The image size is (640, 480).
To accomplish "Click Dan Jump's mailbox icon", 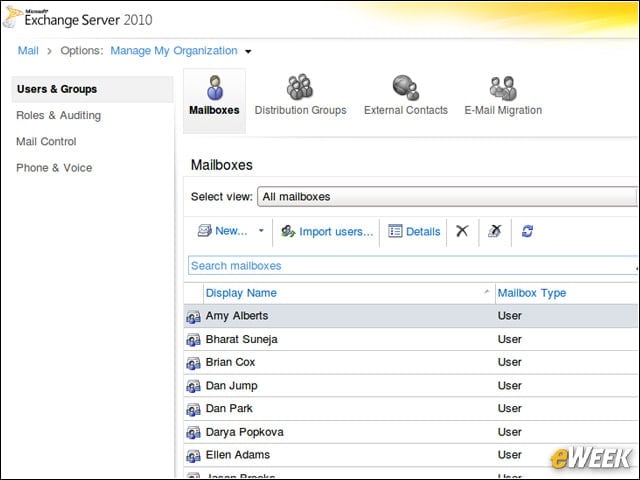I will (x=193, y=386).
